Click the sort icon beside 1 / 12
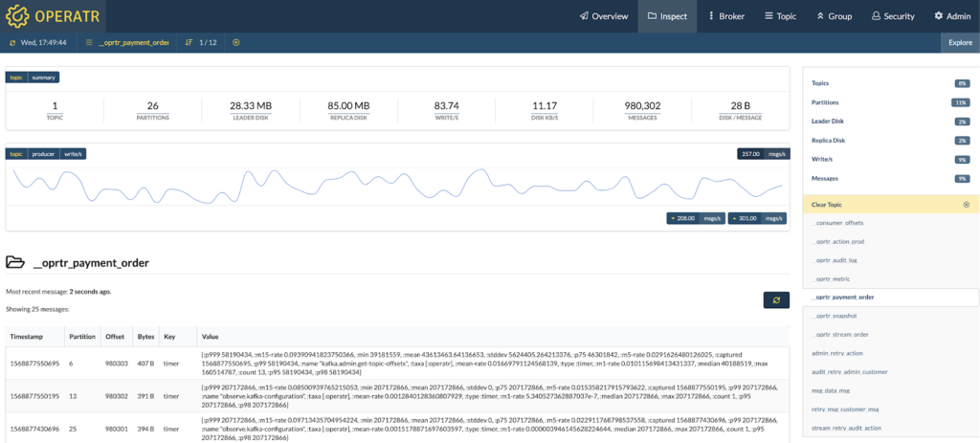The height and width of the screenshot is (443, 980). (189, 42)
